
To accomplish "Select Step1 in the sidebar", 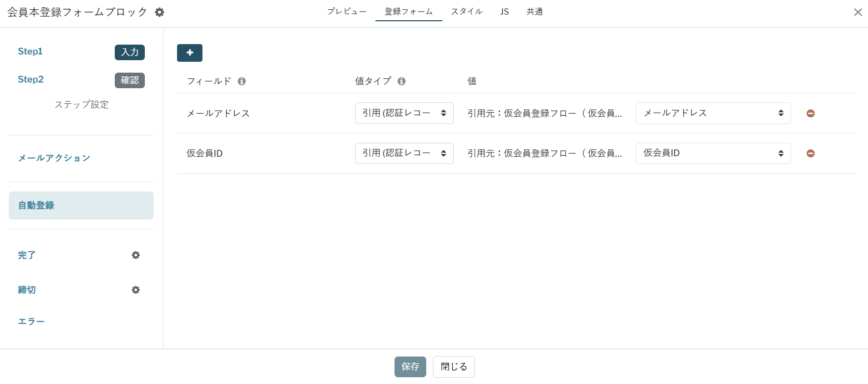I will pos(30,51).
